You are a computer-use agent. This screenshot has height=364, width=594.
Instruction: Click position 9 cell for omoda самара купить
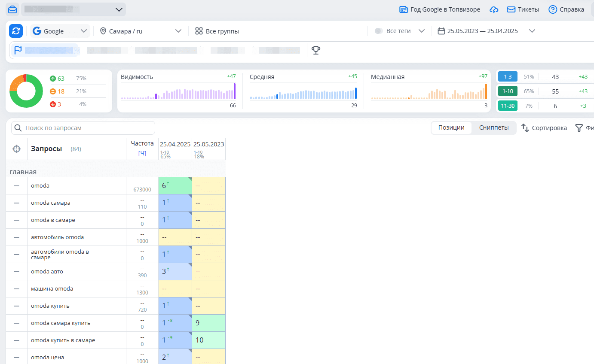pyautogui.click(x=208, y=323)
